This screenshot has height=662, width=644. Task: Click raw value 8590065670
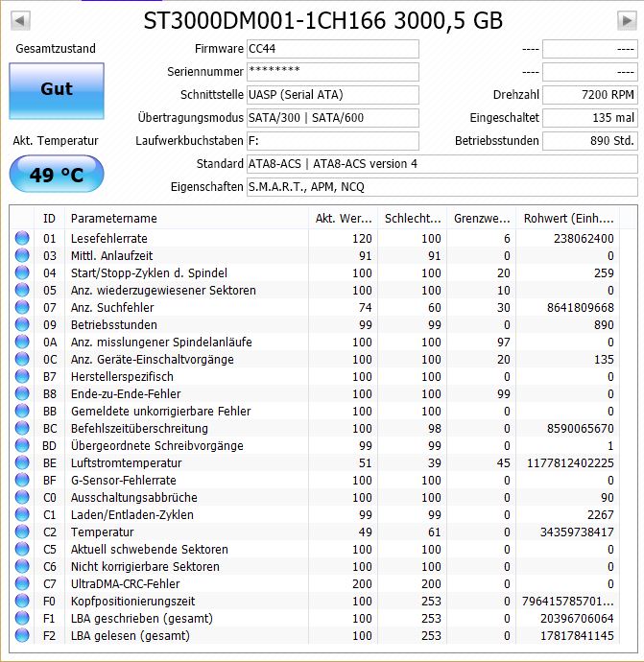coord(581,429)
